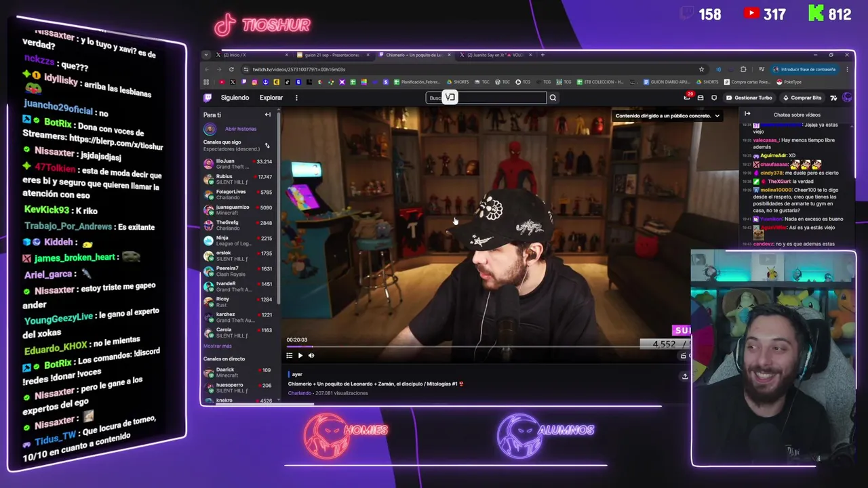The image size is (868, 488).
Task: Open the orslok channel in sidebar
Action: pos(237,256)
